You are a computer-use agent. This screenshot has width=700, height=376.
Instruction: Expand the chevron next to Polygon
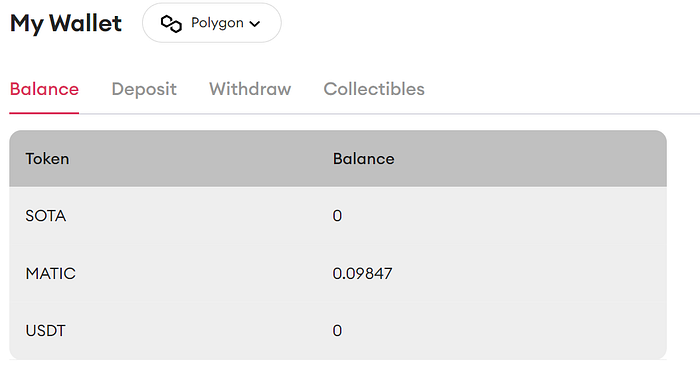pos(254,24)
